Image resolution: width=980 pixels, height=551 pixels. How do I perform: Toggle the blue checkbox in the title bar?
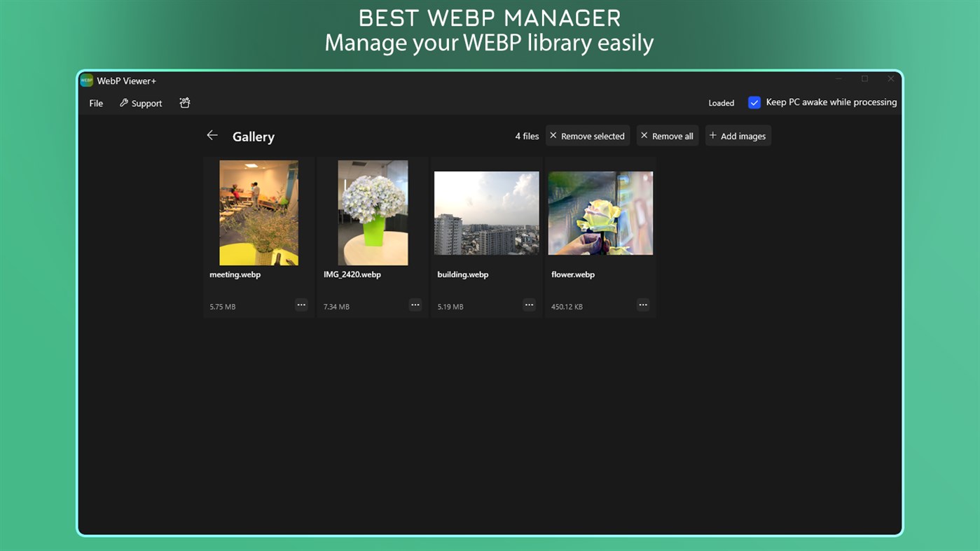point(754,102)
